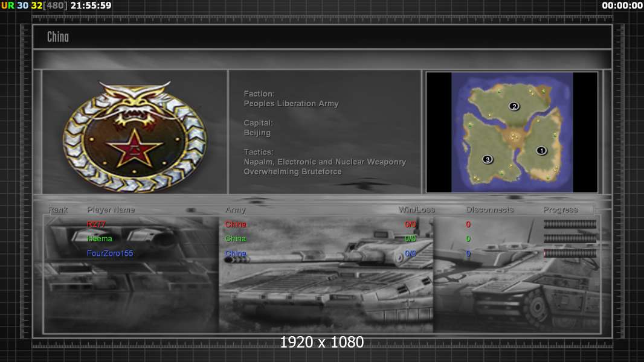This screenshot has width=644, height=362.
Task: Click the island map preview thumbnail
Action: (512, 132)
